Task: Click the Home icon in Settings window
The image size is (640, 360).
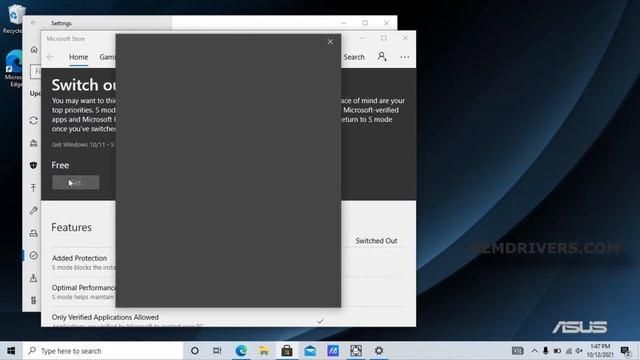Action: 34,50
